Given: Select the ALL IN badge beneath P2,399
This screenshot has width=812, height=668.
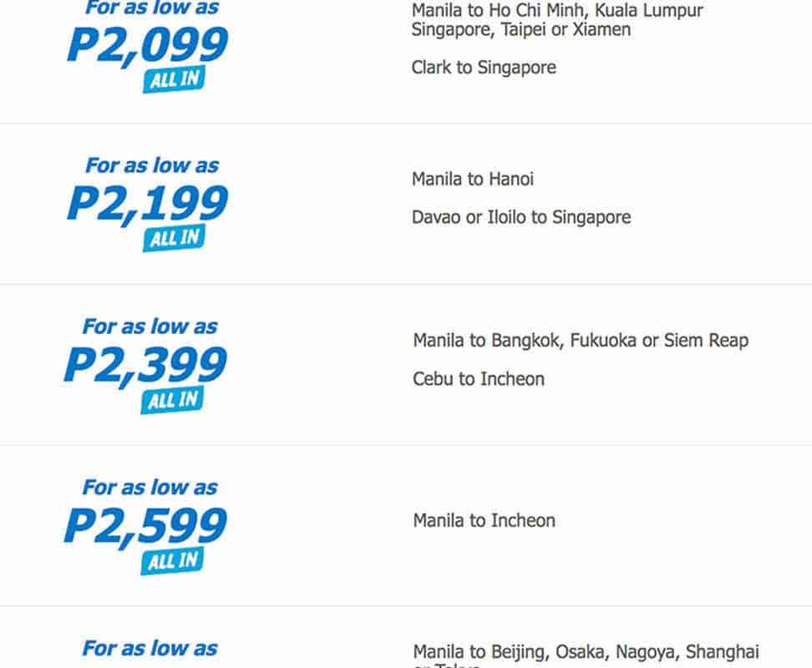Looking at the screenshot, I should pyautogui.click(x=173, y=401).
